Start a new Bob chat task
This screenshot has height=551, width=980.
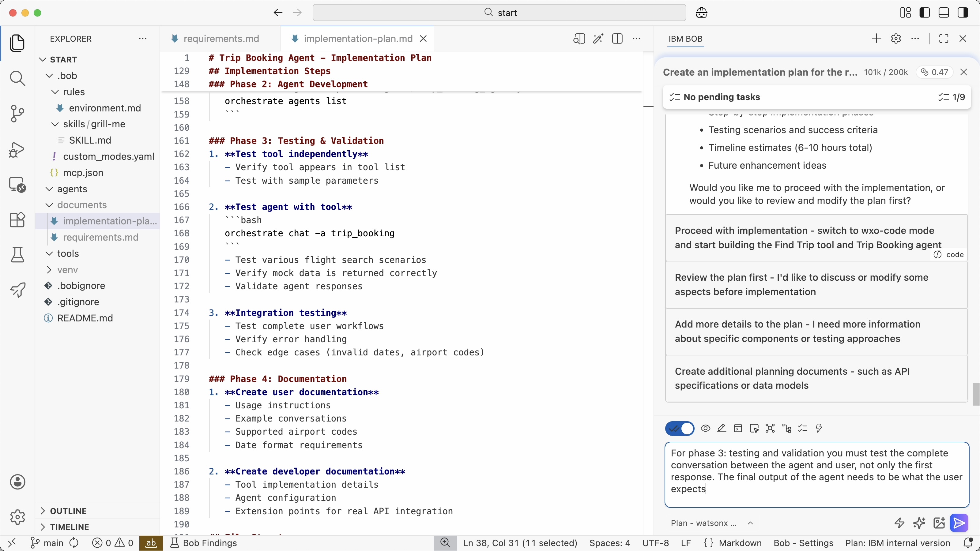(876, 39)
